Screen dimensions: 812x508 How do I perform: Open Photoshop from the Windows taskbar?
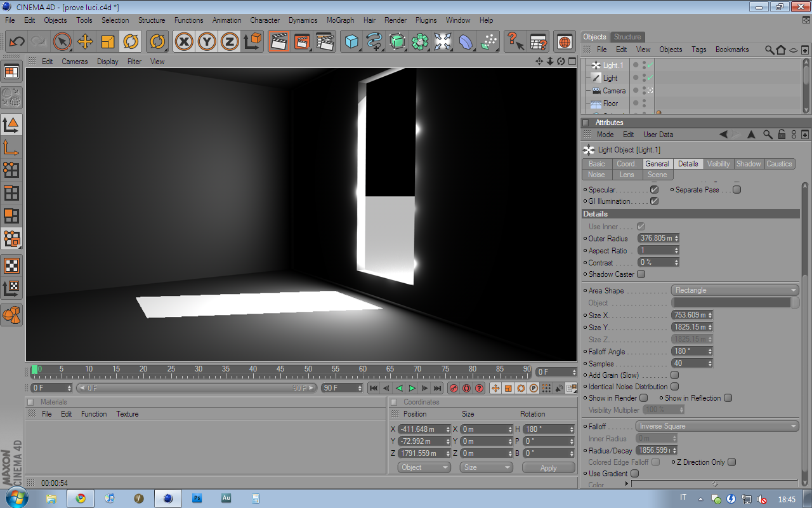197,498
